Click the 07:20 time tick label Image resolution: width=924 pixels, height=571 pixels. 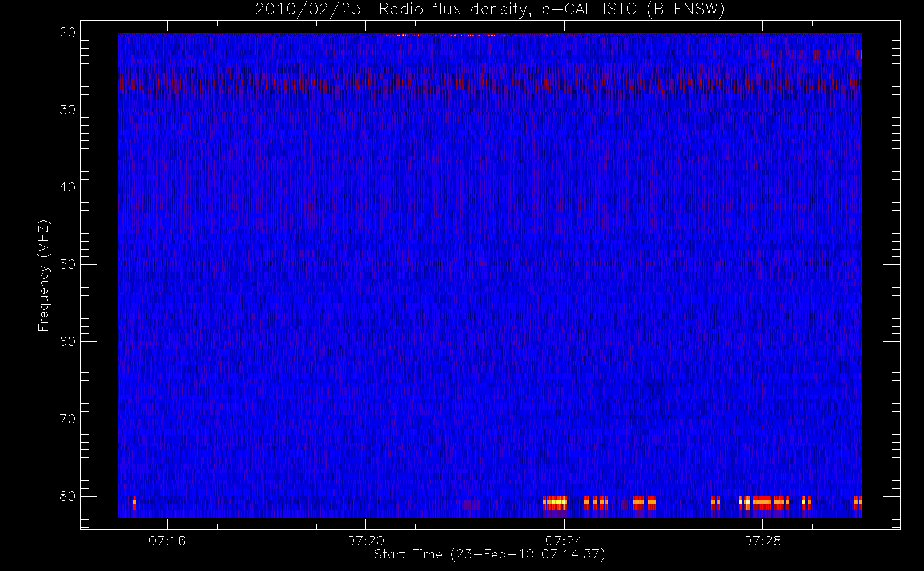(365, 541)
